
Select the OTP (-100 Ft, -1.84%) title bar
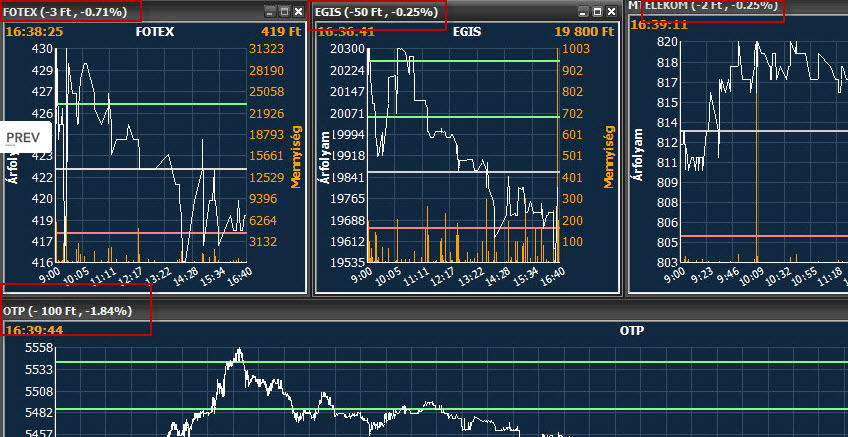(x=424, y=311)
